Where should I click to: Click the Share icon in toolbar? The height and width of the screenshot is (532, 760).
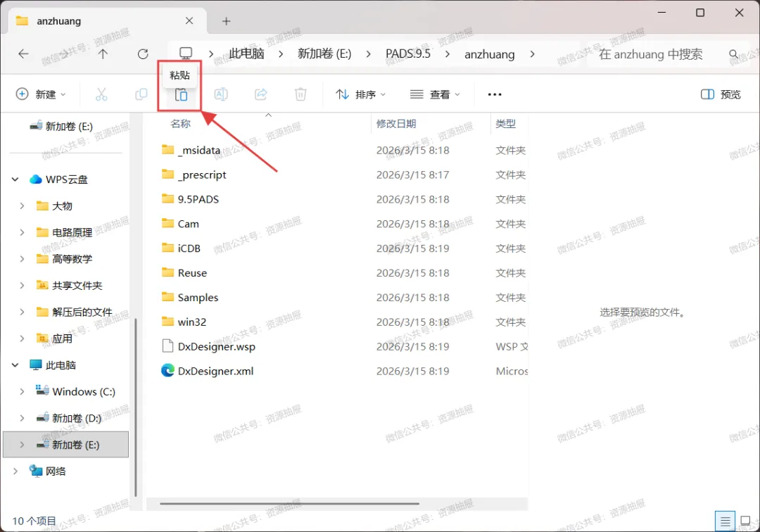pyautogui.click(x=261, y=94)
